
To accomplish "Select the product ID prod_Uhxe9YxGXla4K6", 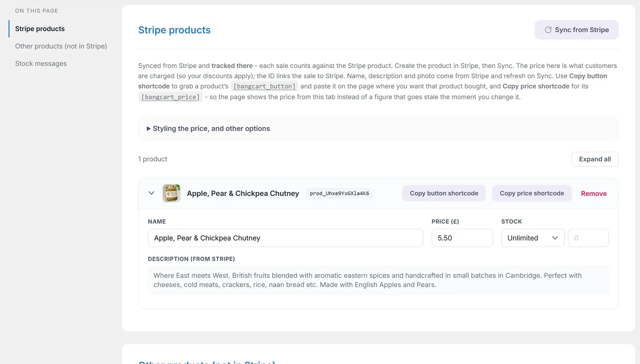I will pos(339,193).
